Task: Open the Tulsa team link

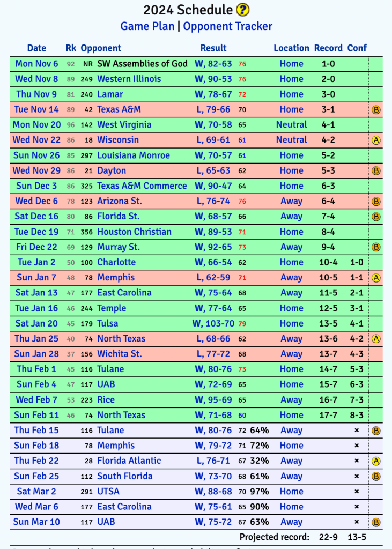Action: [108, 323]
